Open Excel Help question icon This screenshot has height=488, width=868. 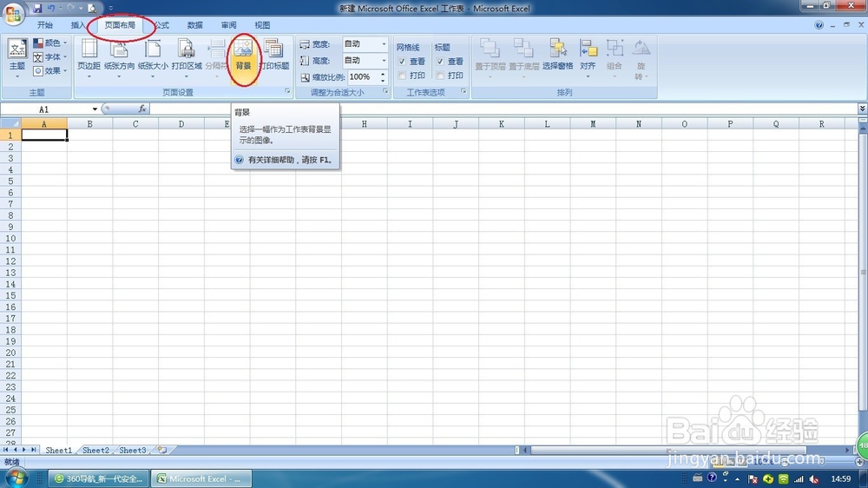[x=819, y=25]
